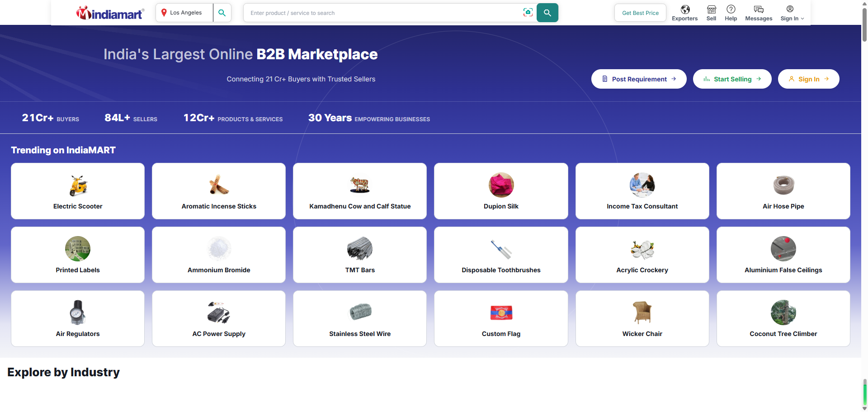Screen dimensions: 868x412
Task: Click Aromatic Incense Sticks image
Action: pos(219,185)
